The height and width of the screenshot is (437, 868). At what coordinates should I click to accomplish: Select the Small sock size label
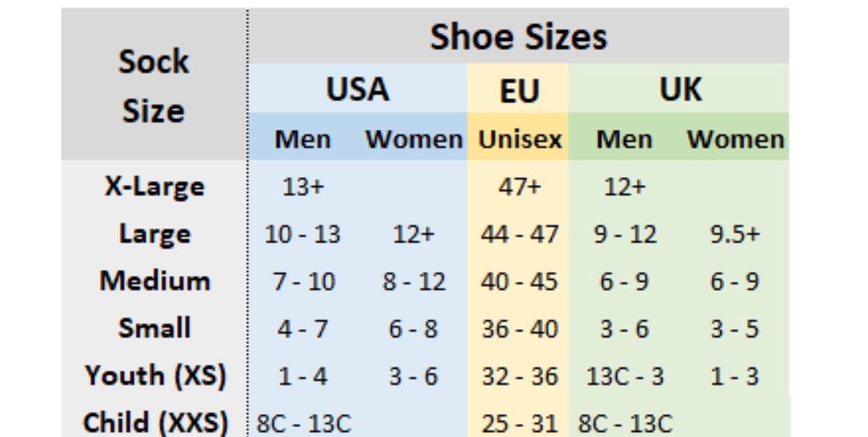click(155, 328)
